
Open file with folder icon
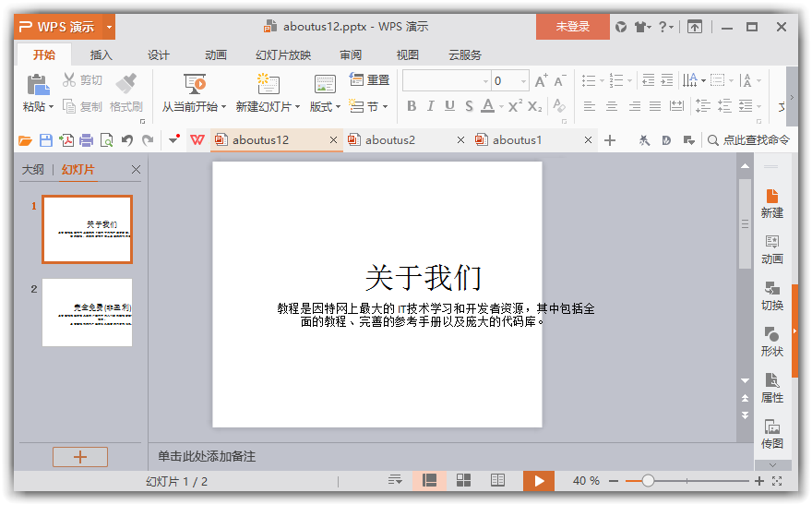pyautogui.click(x=26, y=140)
